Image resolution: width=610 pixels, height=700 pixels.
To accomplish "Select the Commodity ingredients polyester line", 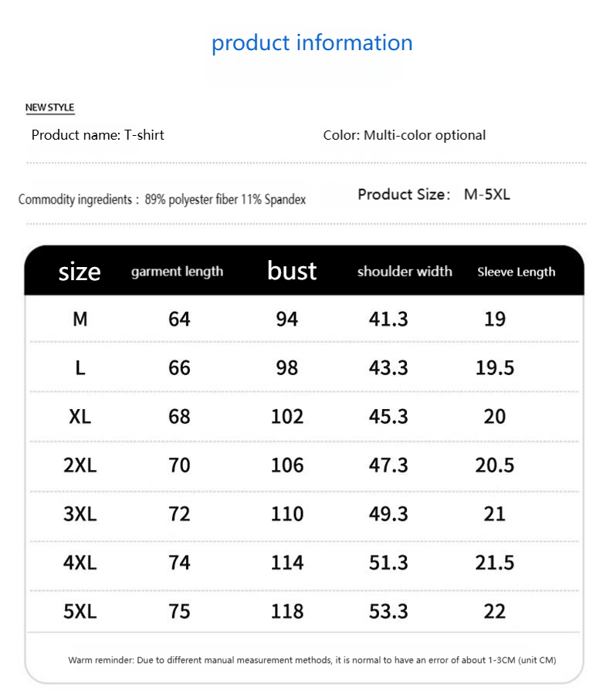I will tap(162, 199).
